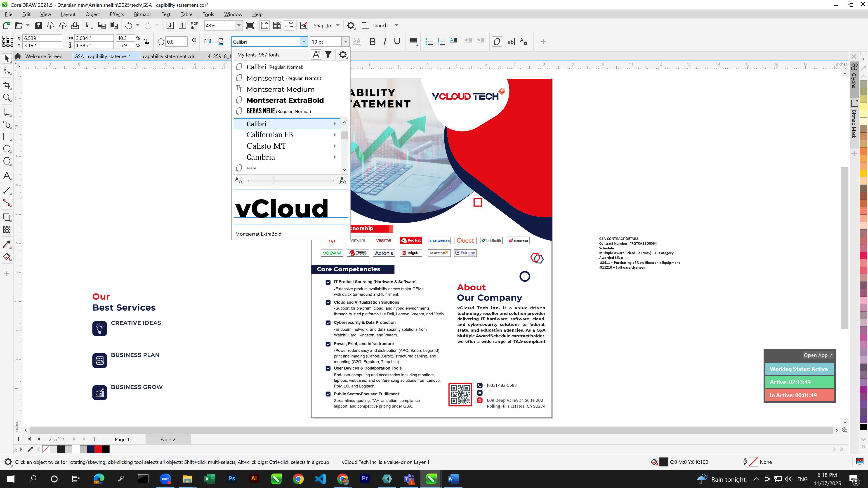Select the Parallel Dimension tool

pos(7,190)
